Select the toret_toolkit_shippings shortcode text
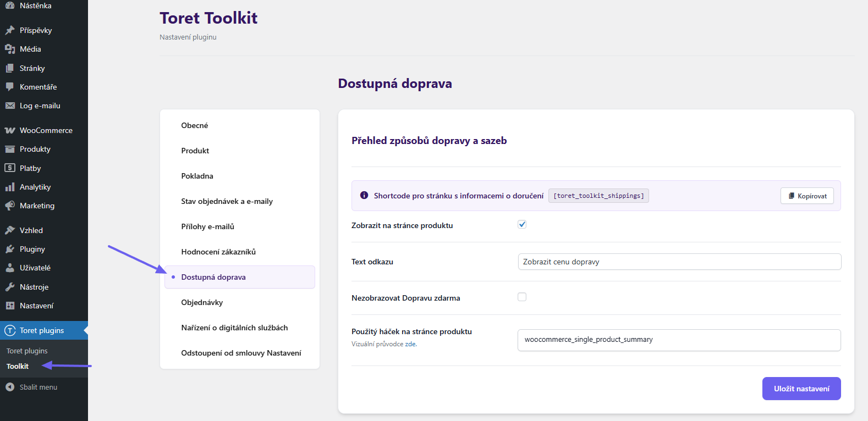 pos(598,196)
